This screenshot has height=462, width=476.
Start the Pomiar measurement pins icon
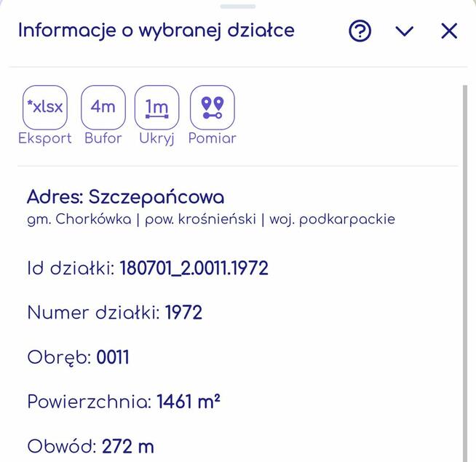(213, 108)
